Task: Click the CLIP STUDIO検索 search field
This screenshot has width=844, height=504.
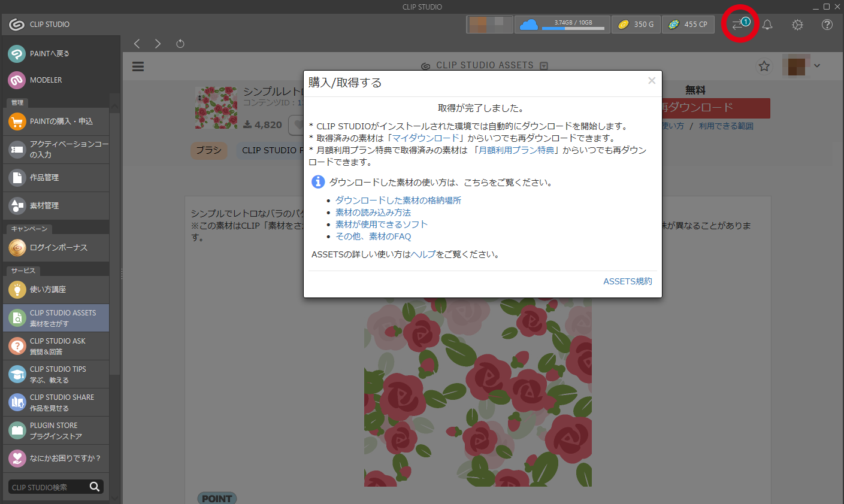Action: (x=48, y=487)
